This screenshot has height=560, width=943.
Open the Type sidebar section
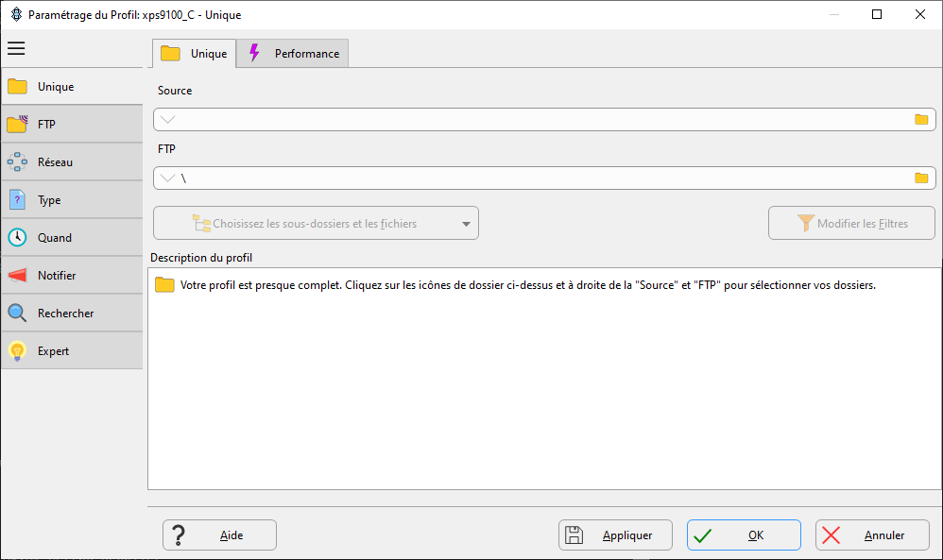(x=72, y=200)
